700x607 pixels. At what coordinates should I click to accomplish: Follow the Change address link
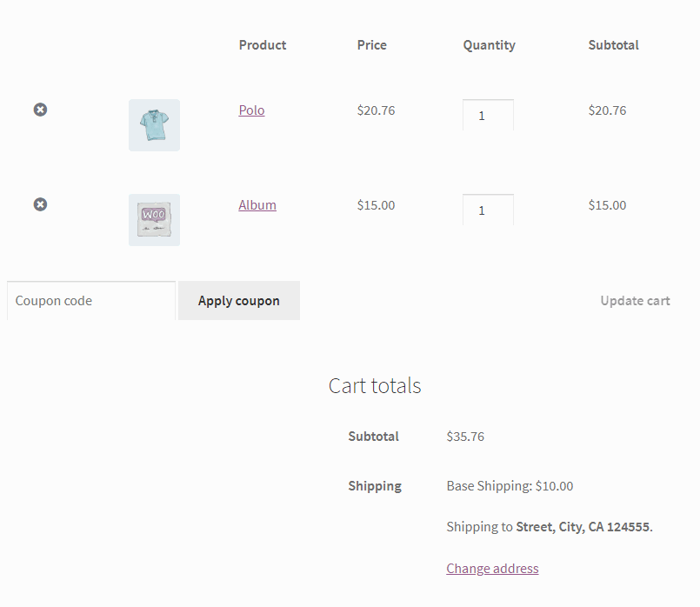click(492, 568)
